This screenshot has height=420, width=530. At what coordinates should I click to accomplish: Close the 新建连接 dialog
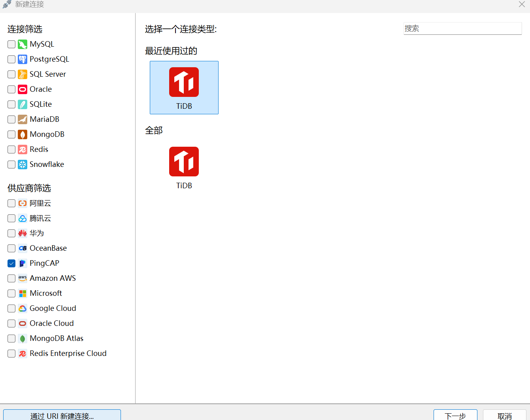[x=522, y=4]
